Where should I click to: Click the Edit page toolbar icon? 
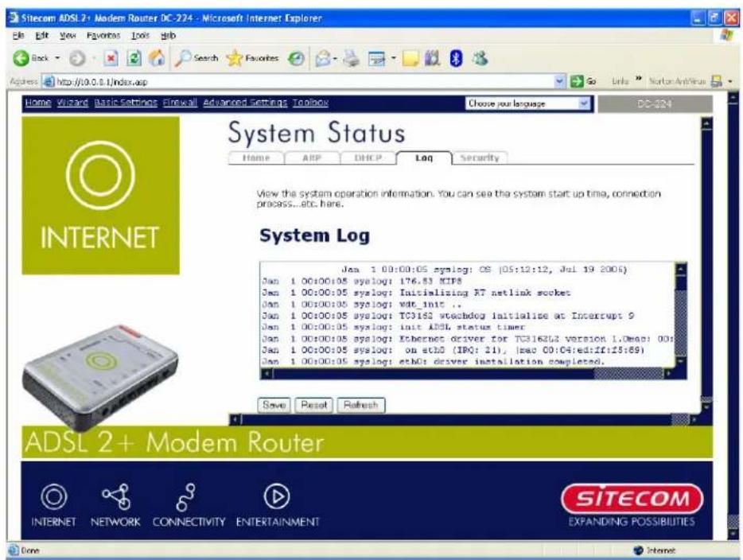point(377,59)
